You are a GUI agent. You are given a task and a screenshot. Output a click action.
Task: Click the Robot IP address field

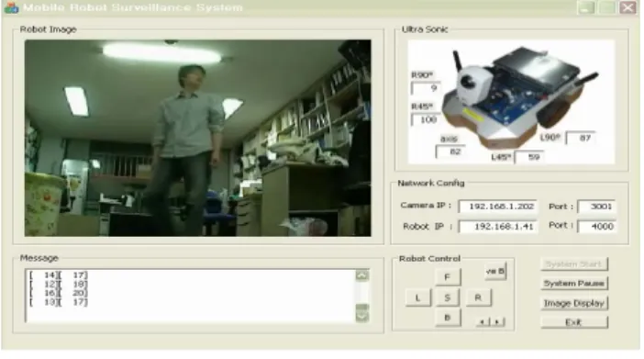[498, 227]
